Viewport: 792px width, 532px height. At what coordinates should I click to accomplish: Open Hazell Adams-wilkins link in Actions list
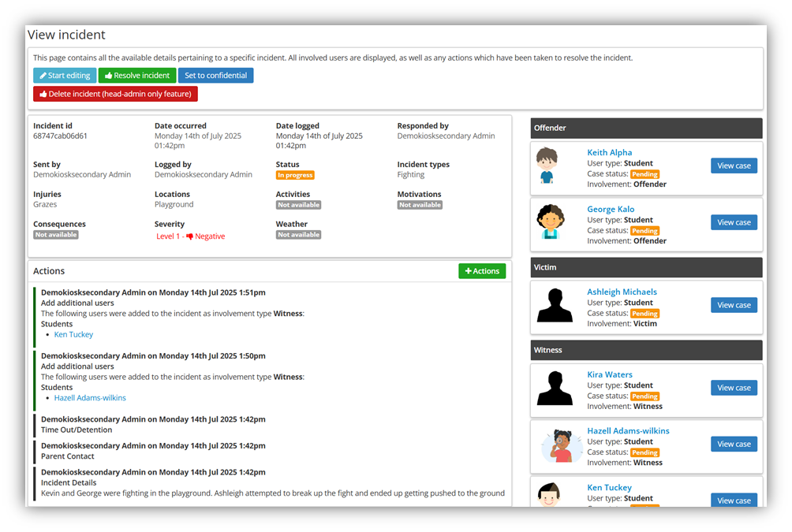(90, 398)
